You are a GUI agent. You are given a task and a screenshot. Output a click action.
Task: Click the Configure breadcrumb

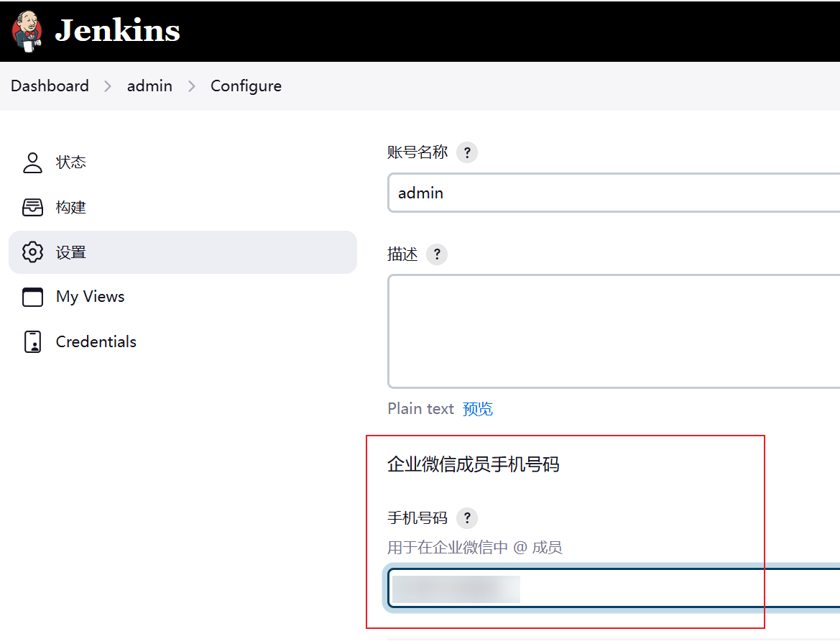pyautogui.click(x=246, y=86)
